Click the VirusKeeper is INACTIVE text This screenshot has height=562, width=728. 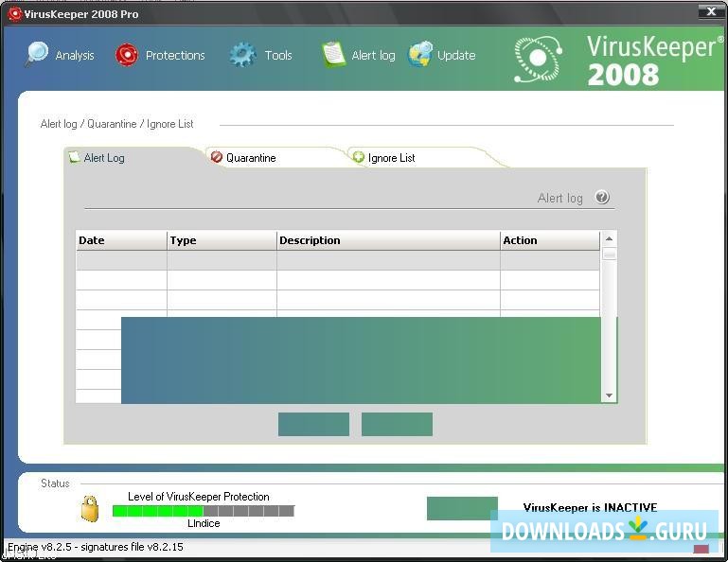coord(590,508)
